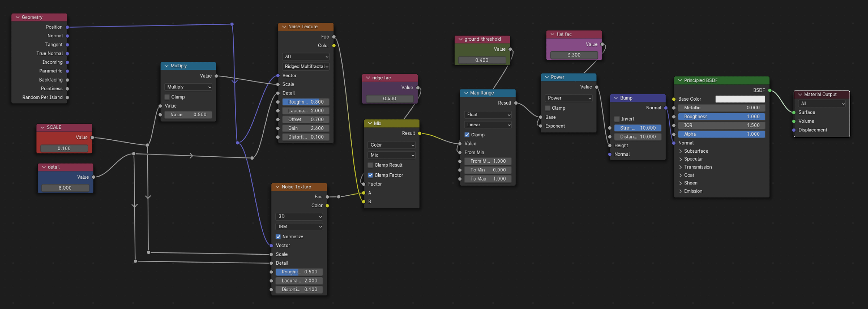The height and width of the screenshot is (309, 868).
Task: Enable the Invert checkbox in Bump node
Action: click(x=617, y=119)
